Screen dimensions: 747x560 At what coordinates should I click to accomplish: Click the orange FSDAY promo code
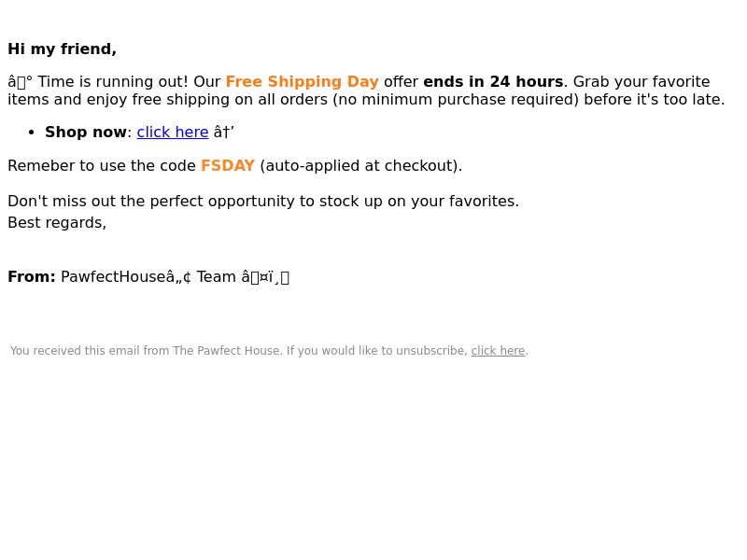[228, 166]
